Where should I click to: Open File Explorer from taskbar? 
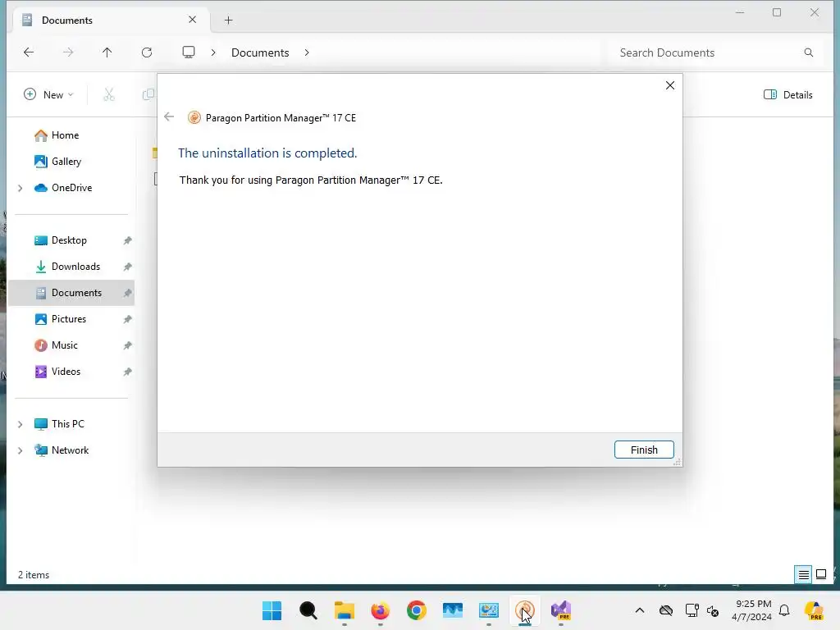pyautogui.click(x=345, y=610)
